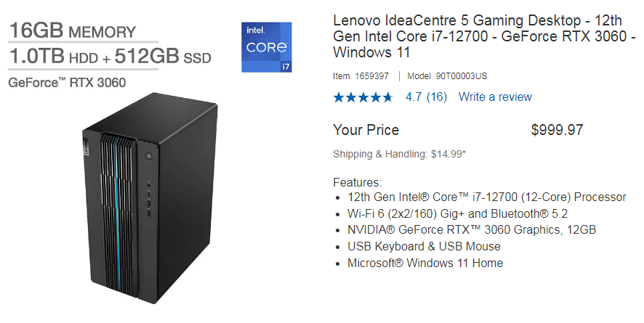Click the Lenovo IdeaCentre 5 product title

click(484, 36)
